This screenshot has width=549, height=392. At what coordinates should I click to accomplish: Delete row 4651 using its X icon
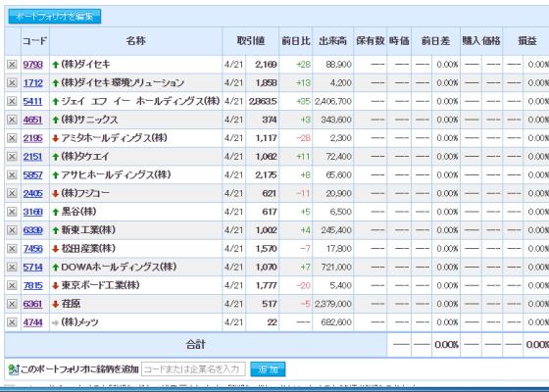tap(12, 120)
